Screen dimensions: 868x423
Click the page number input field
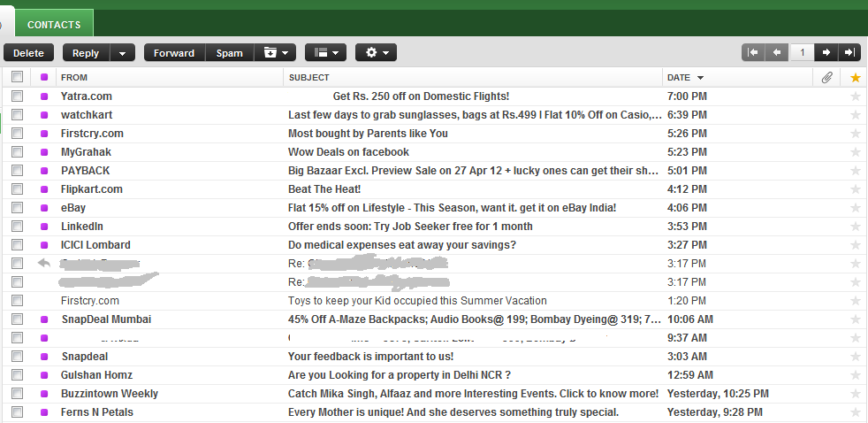pos(802,53)
